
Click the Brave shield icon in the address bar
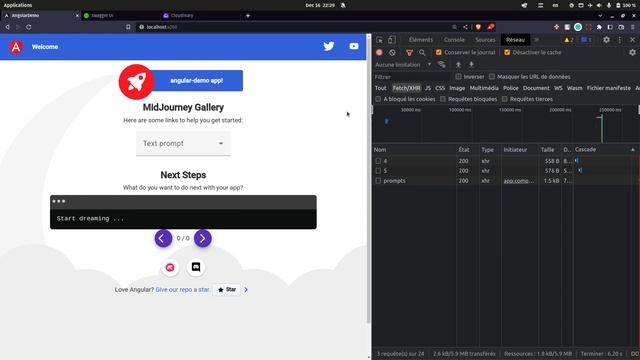pos(478,27)
